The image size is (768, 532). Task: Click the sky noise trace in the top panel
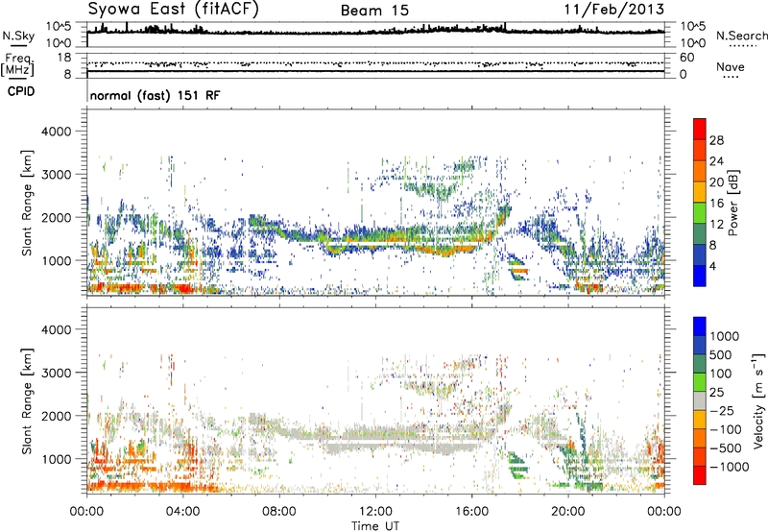tap(375, 33)
